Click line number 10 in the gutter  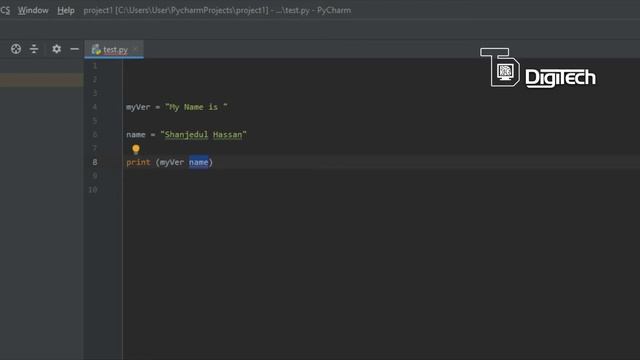[x=93, y=189]
